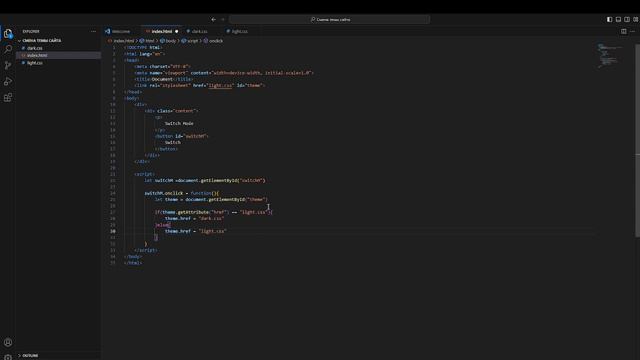Expand the Outline section
640x360 pixels.
pyautogui.click(x=30, y=356)
